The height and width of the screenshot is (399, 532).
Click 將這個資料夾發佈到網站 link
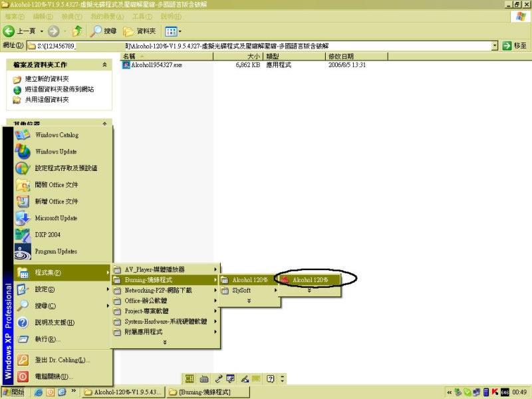tap(59, 89)
